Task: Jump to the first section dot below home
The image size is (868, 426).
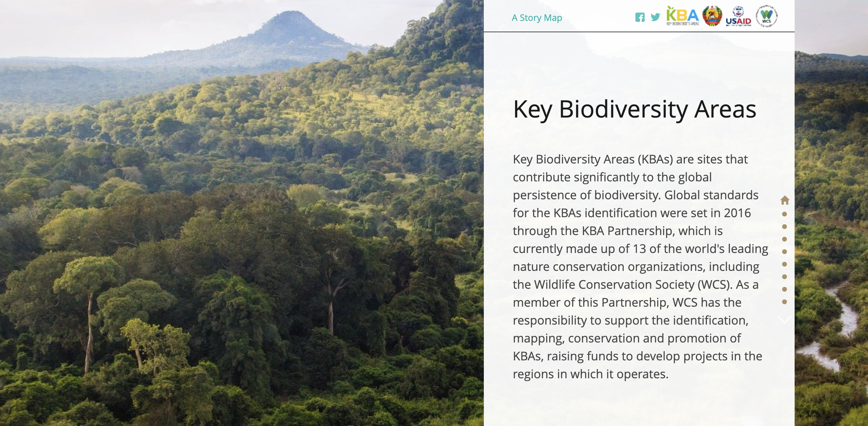Action: (x=784, y=214)
